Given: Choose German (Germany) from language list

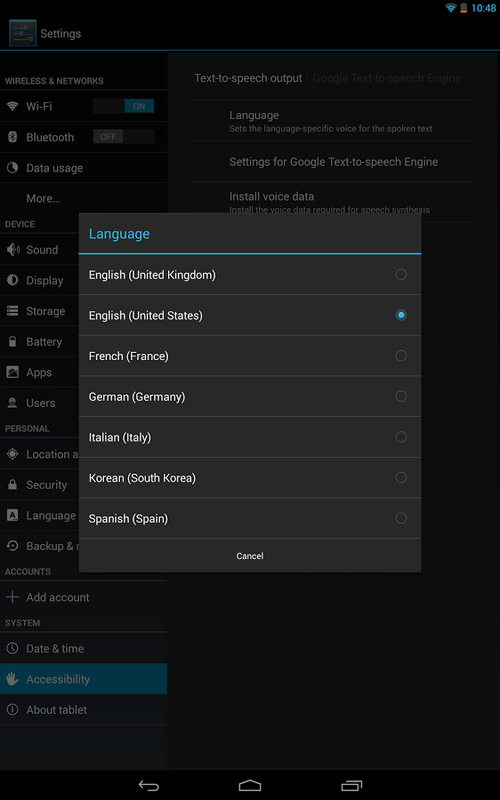Looking at the screenshot, I should coord(250,396).
